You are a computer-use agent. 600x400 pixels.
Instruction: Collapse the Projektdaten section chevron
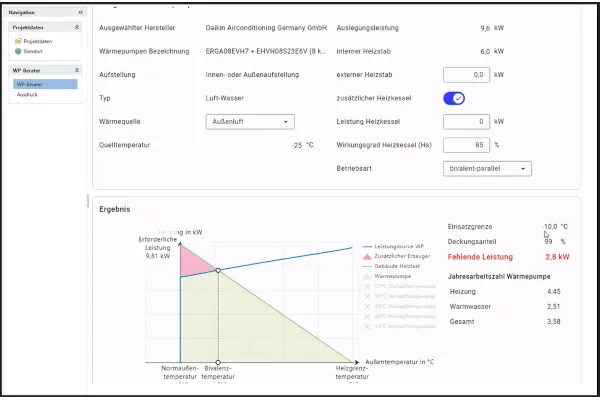[77, 27]
